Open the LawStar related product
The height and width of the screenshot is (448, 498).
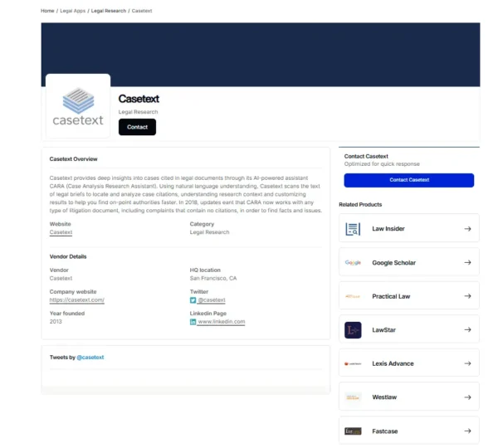(408, 329)
